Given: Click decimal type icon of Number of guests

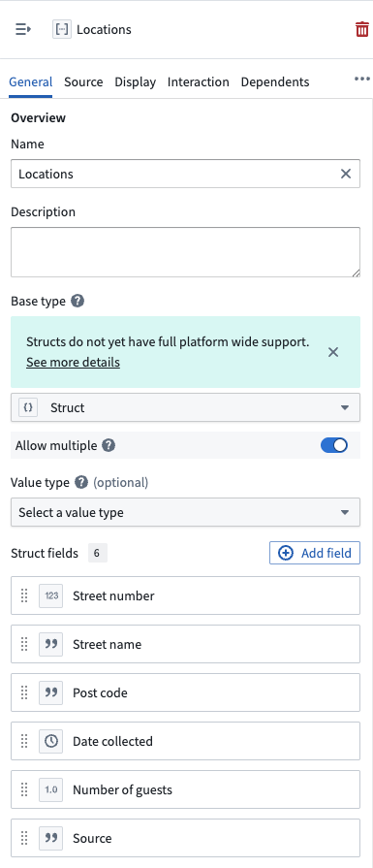Looking at the screenshot, I should pos(50,790).
